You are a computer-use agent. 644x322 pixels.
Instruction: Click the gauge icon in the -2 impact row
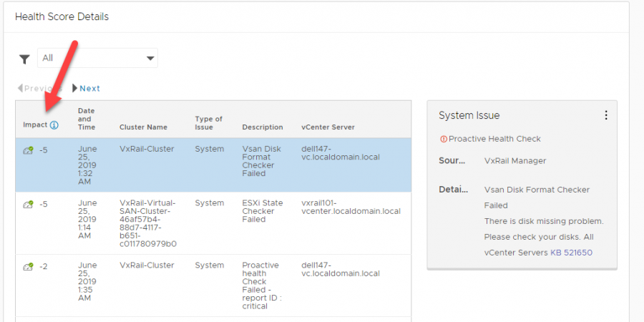coord(28,267)
